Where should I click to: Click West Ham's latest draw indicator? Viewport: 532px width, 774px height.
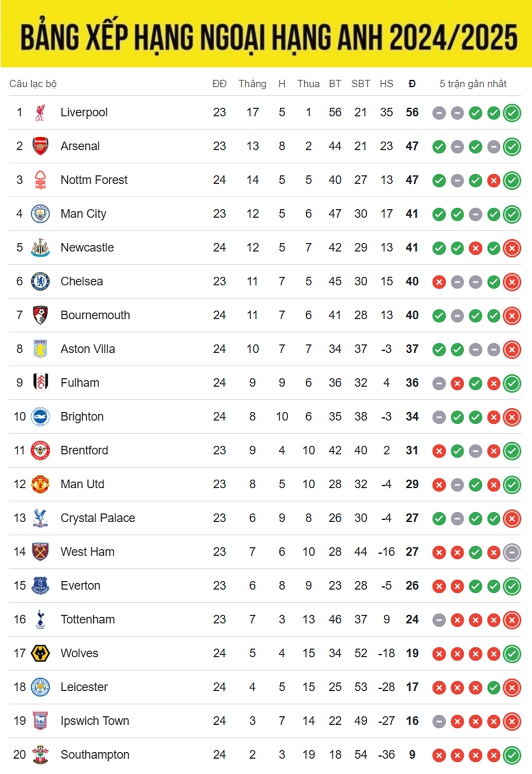click(x=512, y=552)
